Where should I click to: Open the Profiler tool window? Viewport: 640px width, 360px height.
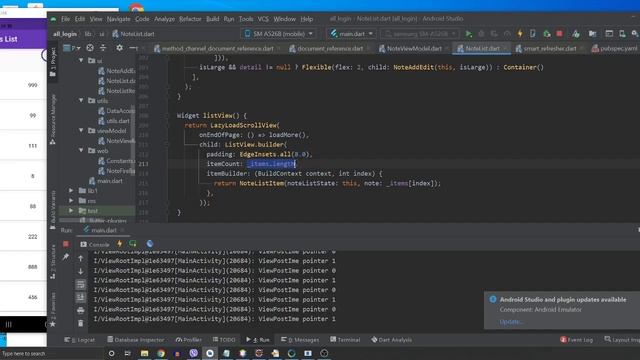pos(189,340)
